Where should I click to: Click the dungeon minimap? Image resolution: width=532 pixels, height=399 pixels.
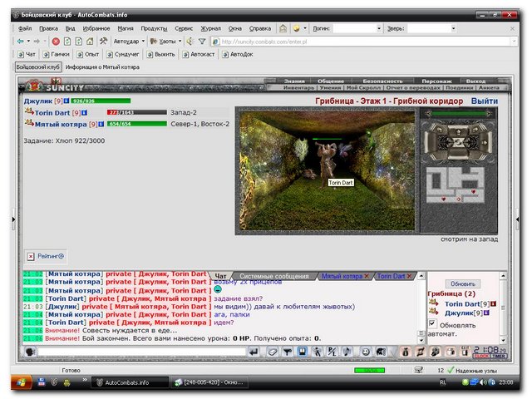456,185
